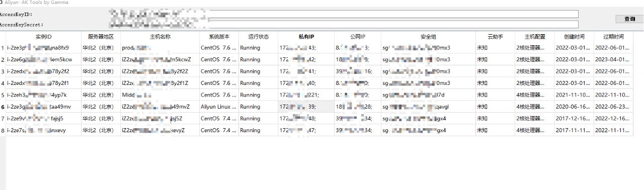
Task: Select row header number 3
Action: click(x=3, y=71)
